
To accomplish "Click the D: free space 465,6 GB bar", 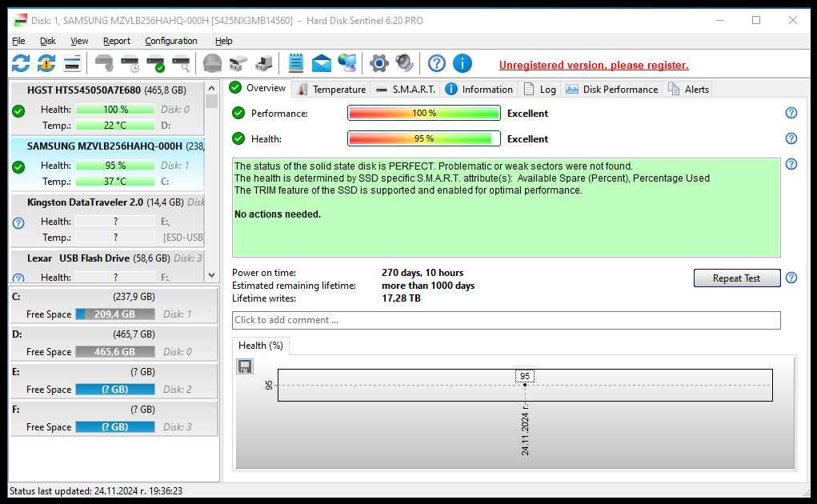I will (x=114, y=351).
